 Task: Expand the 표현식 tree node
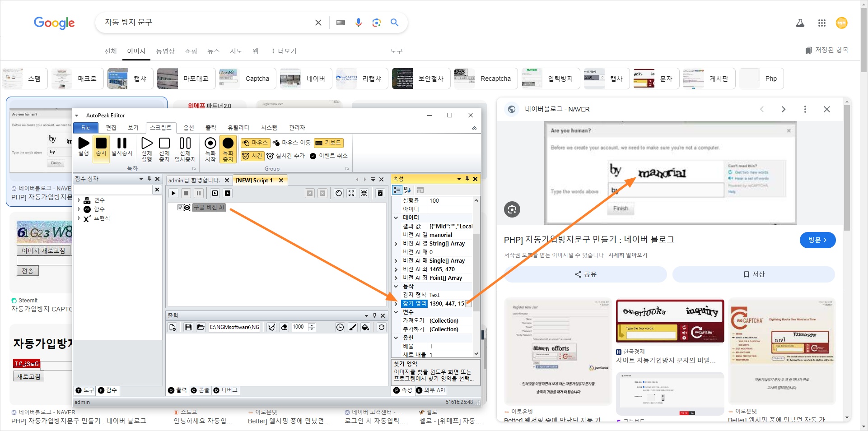pyautogui.click(x=79, y=218)
